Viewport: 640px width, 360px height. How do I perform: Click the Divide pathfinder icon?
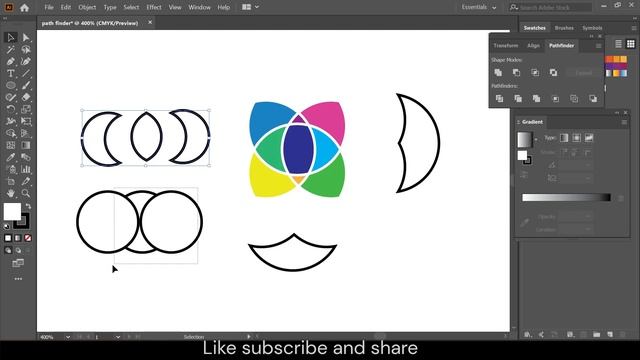tap(499, 98)
